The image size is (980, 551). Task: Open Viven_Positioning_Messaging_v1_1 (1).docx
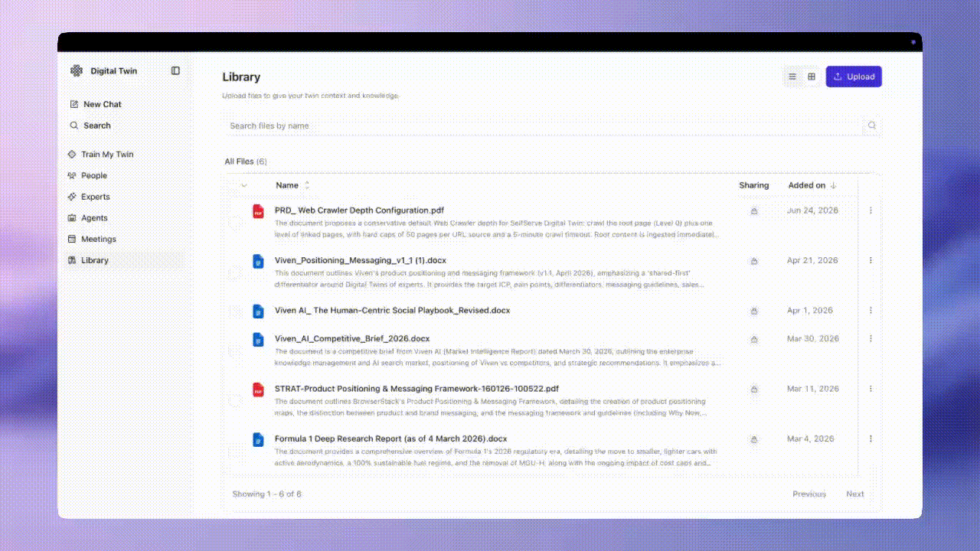361,260
